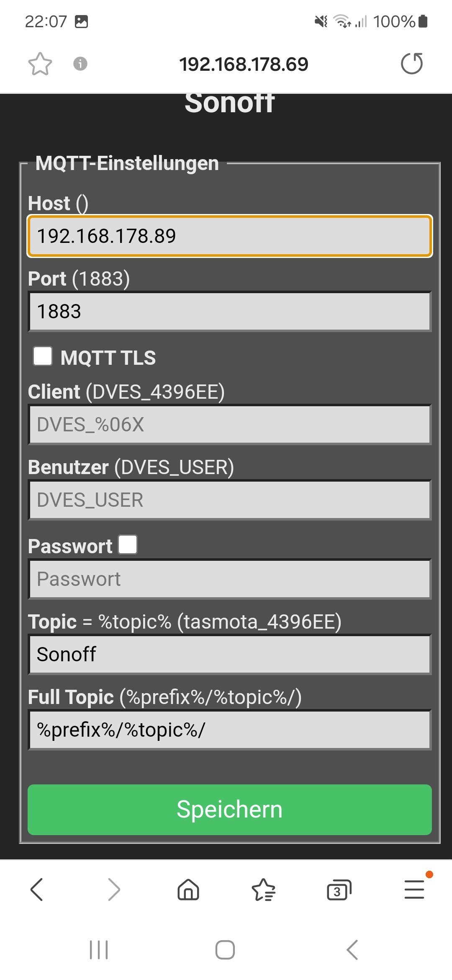Bookmark page with the star icon
The height and width of the screenshot is (980, 452).
coord(40,64)
